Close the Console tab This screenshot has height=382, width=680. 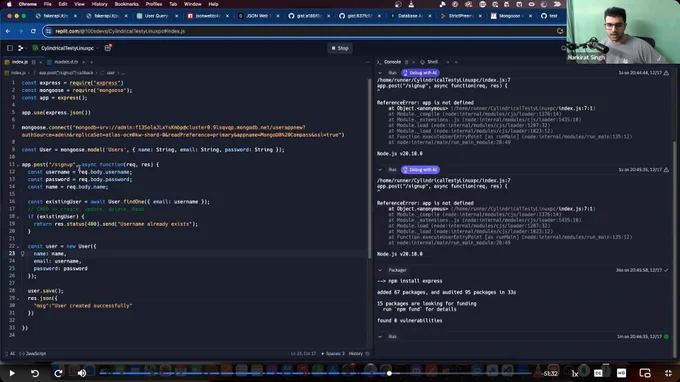[x=413, y=62]
